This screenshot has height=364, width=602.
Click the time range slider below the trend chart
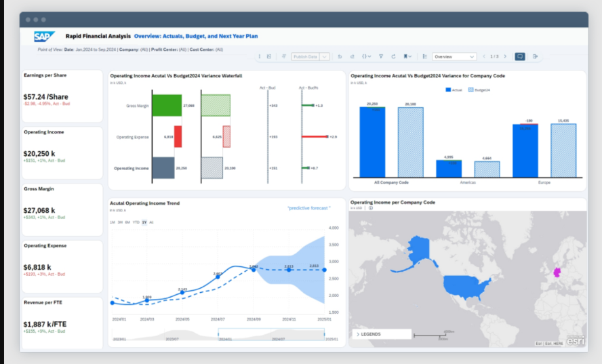point(271,334)
